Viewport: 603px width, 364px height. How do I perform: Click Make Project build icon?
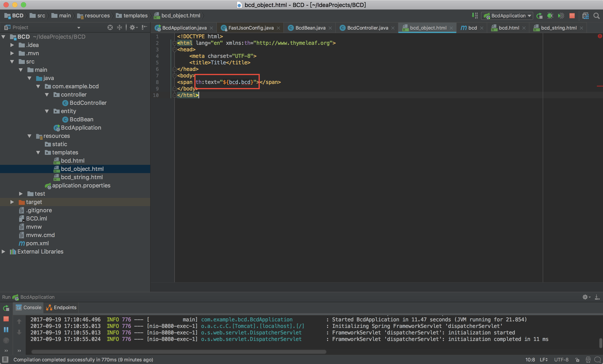[x=475, y=16]
